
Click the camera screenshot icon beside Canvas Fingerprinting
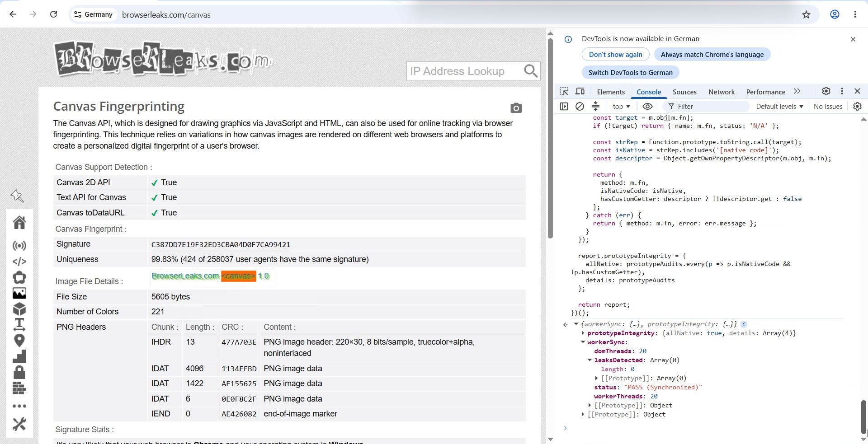point(516,108)
